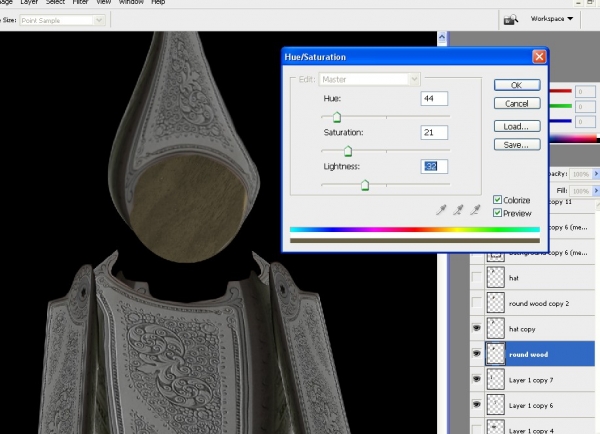
Task: Select the Layer 1 copy 7 name
Action: pos(531,380)
